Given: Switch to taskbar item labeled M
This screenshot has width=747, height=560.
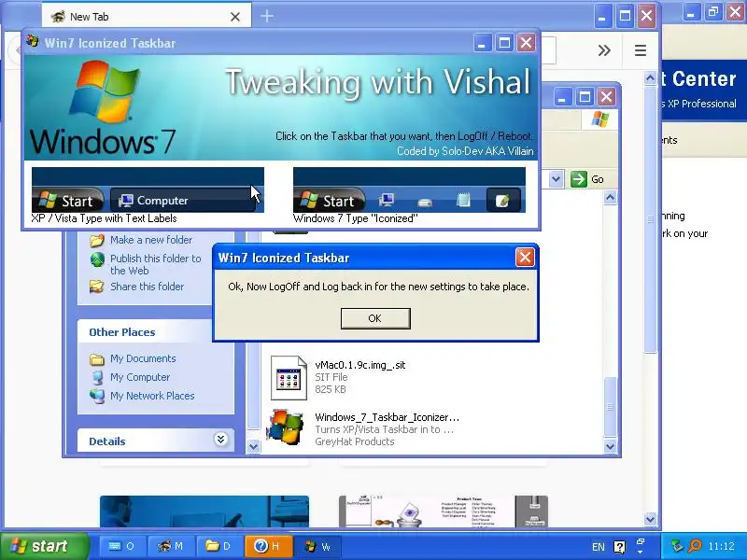Looking at the screenshot, I should pos(170,546).
